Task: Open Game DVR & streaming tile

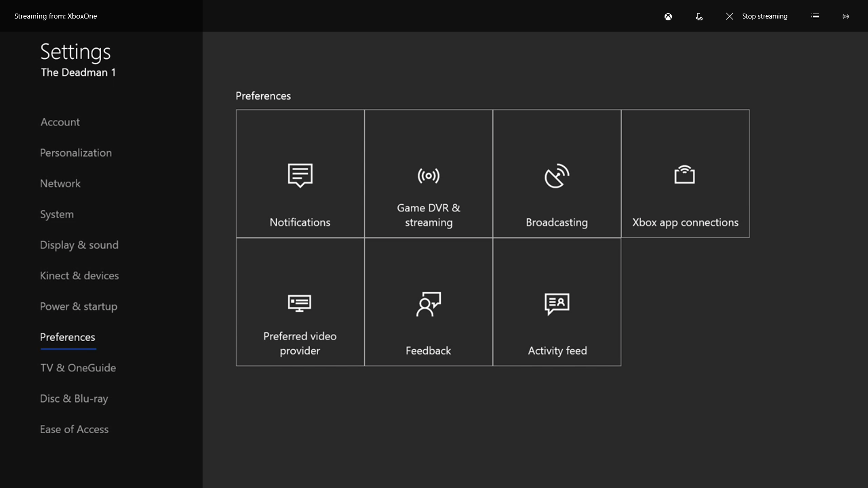Action: click(x=429, y=174)
